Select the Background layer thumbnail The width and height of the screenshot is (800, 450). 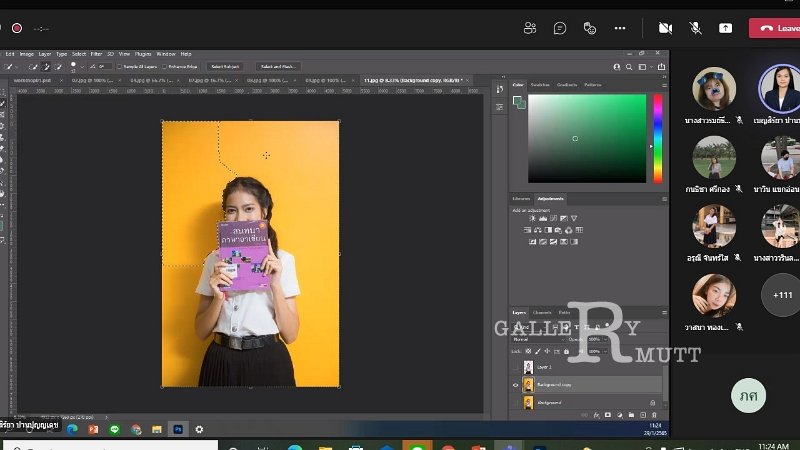[x=529, y=403]
